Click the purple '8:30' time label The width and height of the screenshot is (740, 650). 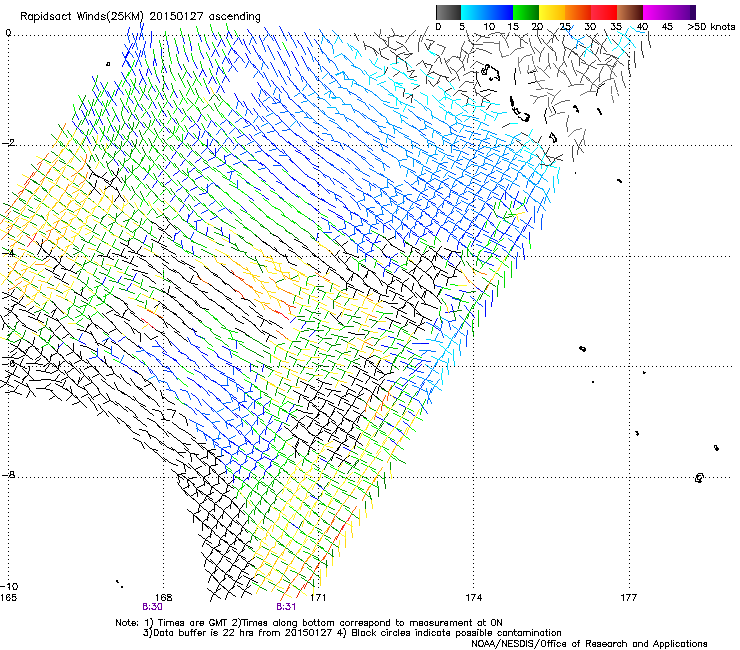152,607
